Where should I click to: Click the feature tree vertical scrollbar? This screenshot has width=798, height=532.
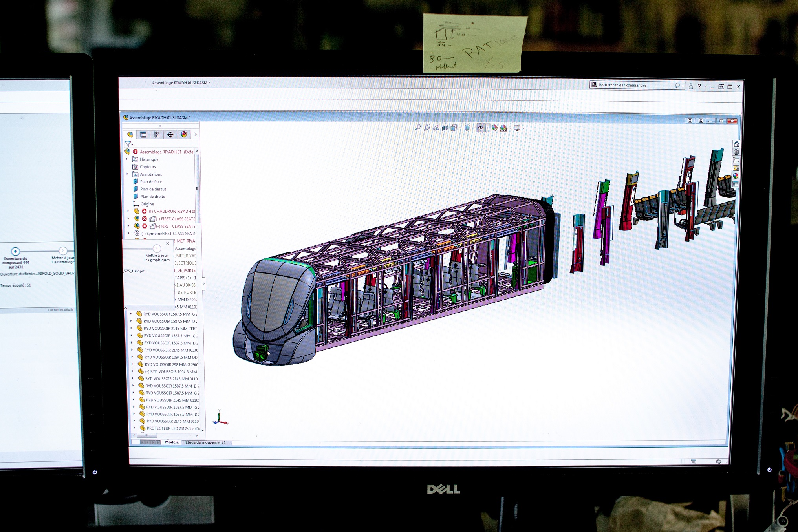point(198,188)
